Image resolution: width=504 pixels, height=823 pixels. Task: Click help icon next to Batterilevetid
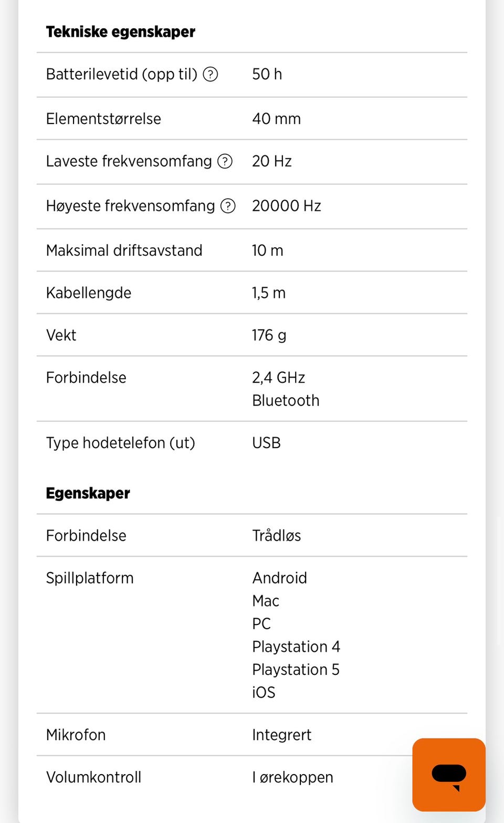pyautogui.click(x=211, y=74)
